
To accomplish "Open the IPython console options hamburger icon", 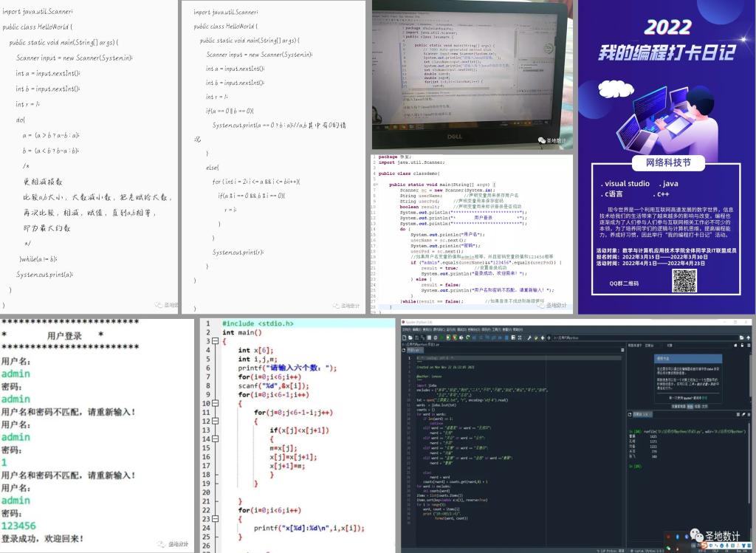I will [749, 414].
